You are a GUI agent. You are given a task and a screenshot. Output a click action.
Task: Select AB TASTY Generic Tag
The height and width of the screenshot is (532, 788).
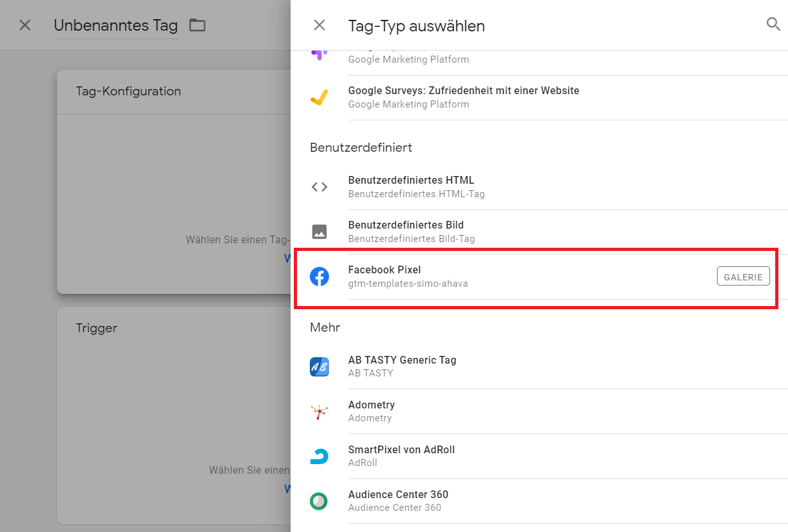[539, 366]
